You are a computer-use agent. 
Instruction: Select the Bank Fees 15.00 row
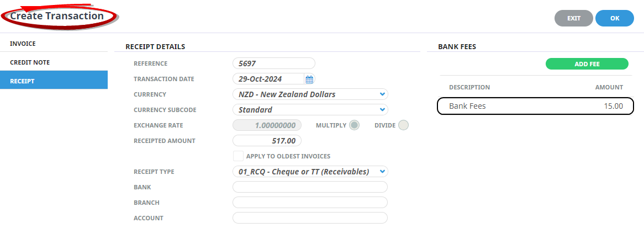coord(535,106)
